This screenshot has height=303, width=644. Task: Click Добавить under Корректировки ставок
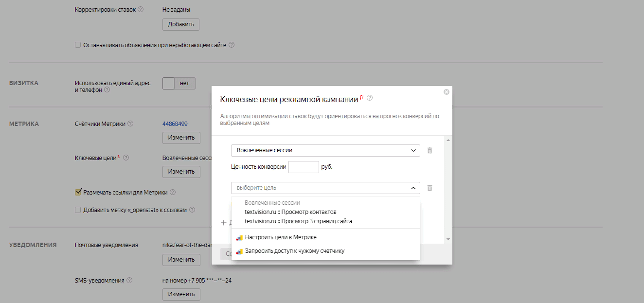[180, 24]
